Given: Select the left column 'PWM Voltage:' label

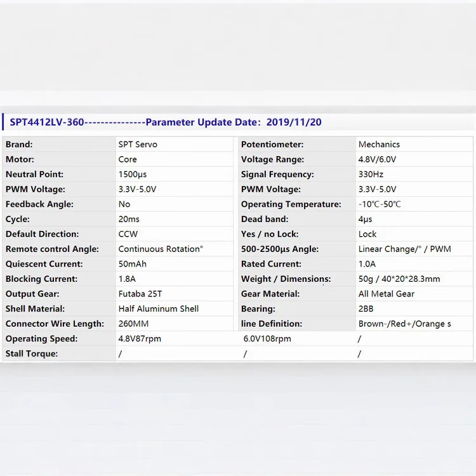Looking at the screenshot, I should (x=35, y=189).
